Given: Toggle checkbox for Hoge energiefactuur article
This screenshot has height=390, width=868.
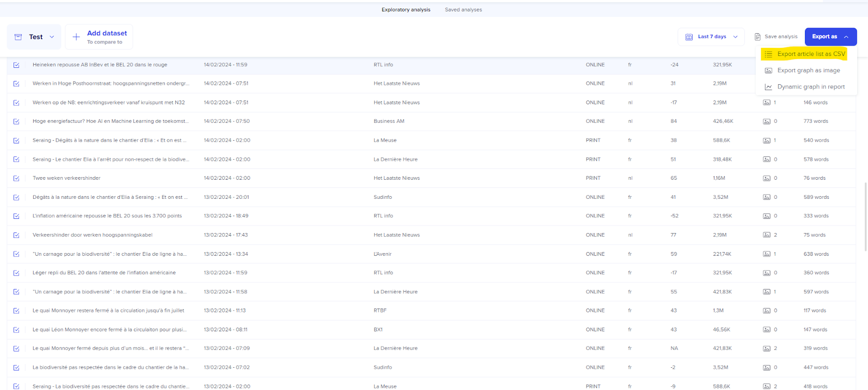Looking at the screenshot, I should pyautogui.click(x=16, y=122).
